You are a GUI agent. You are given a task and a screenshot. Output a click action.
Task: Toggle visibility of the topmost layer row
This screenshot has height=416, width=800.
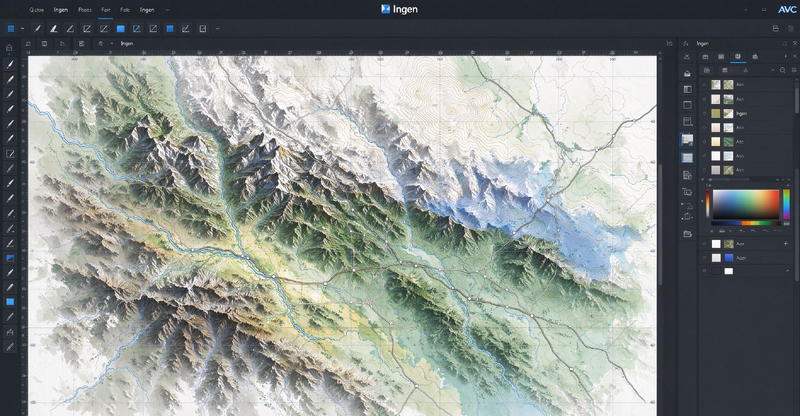coord(705,85)
